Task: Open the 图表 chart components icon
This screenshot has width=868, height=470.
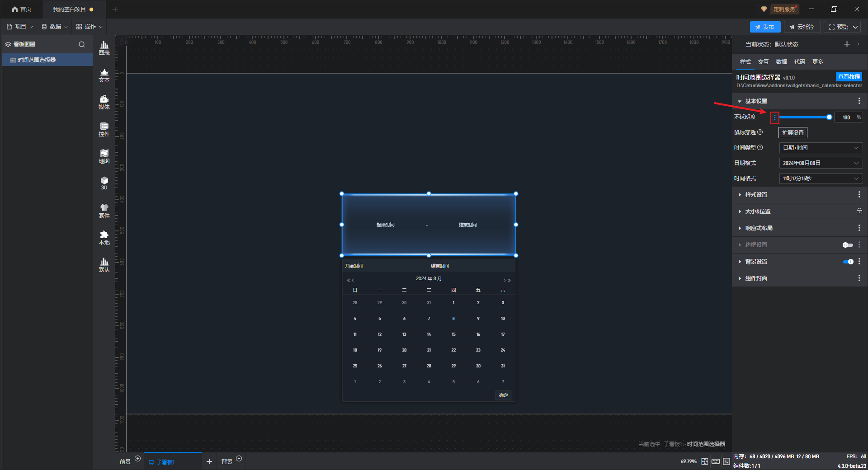Action: pyautogui.click(x=104, y=48)
